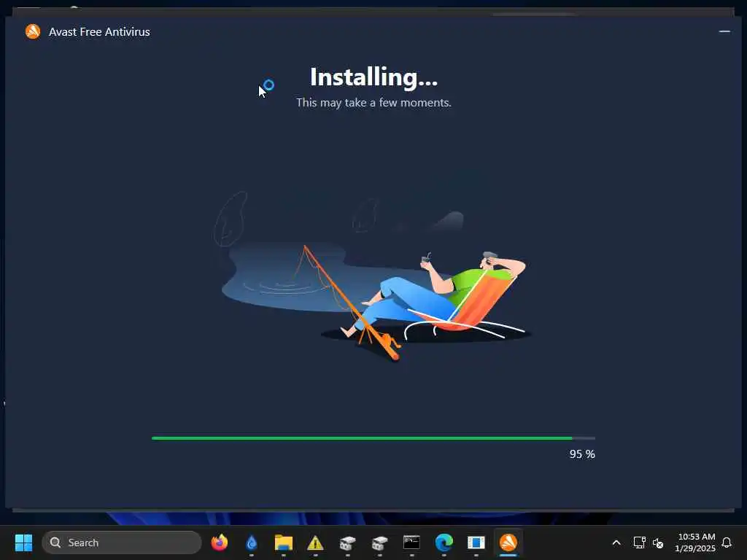
Task: Open Firefox from the taskbar
Action: 219,542
